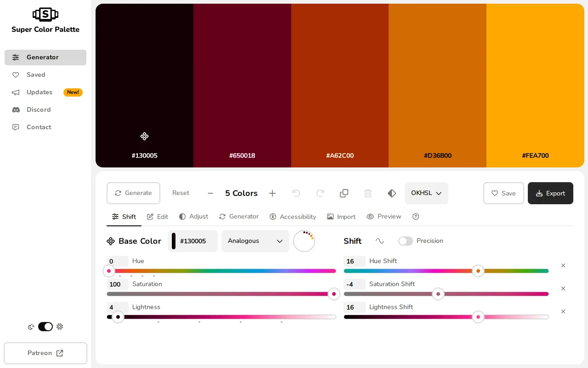Open the Analogous harmony dropdown

255,241
